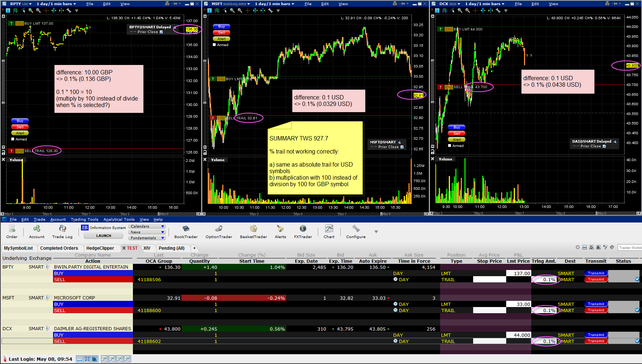Zoom in on the DCX chart
The image size is (642, 364).
tap(460, 11)
